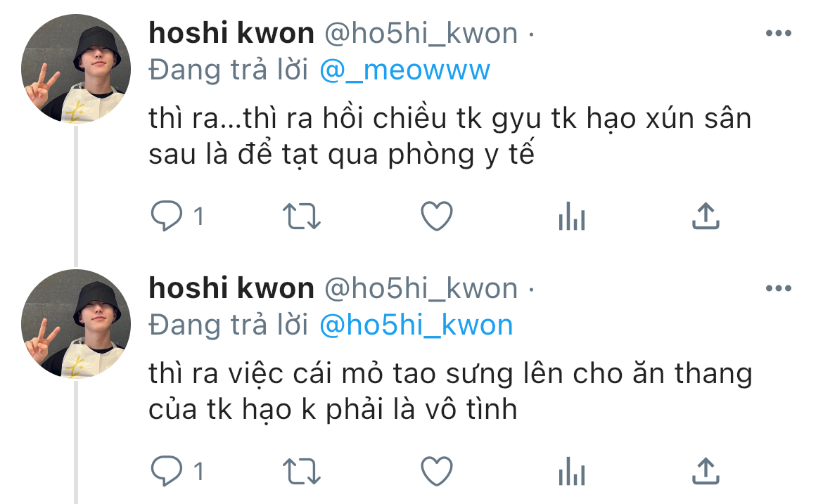The width and height of the screenshot is (823, 504).
Task: View analytics of the second tweet
Action: (x=572, y=471)
